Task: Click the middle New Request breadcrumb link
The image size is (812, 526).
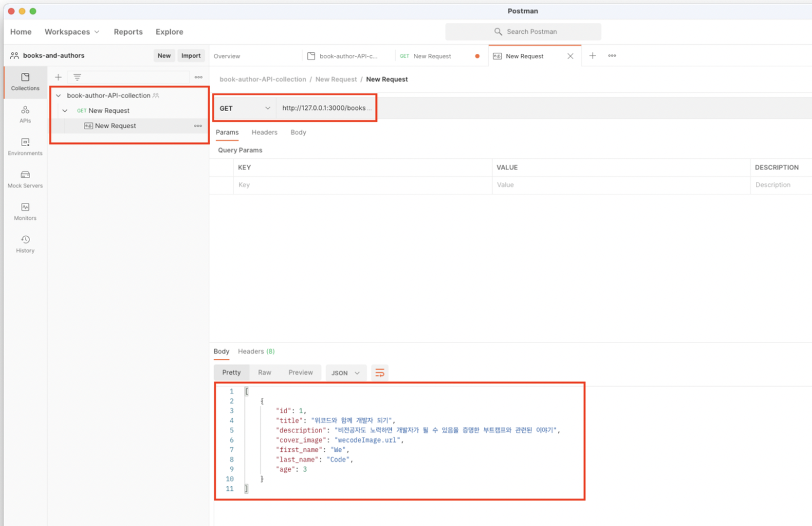Action: 336,79
